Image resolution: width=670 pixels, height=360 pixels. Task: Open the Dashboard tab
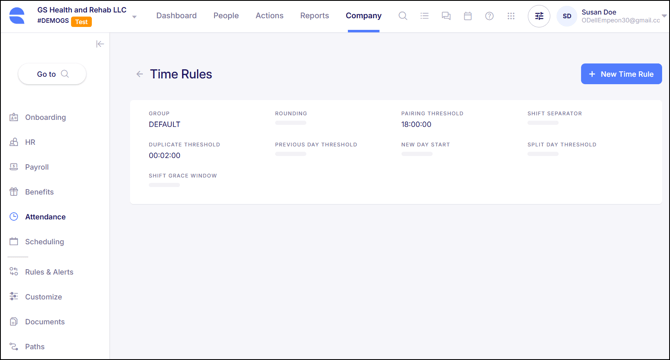176,15
